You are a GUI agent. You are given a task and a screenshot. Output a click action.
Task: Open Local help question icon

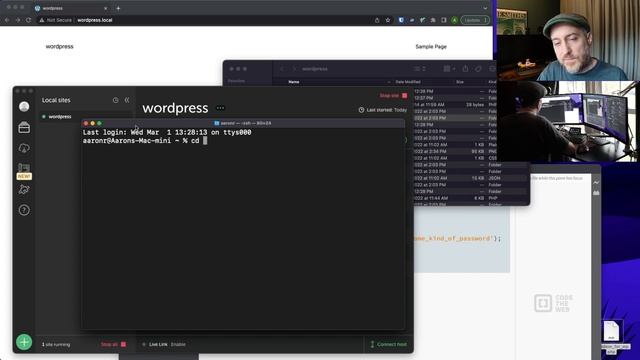point(24,210)
